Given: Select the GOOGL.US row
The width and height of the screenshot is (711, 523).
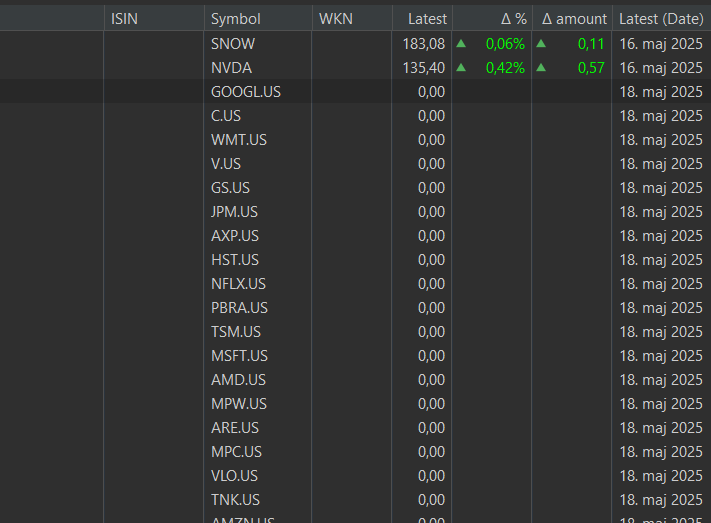Looking at the screenshot, I should (x=246, y=92).
